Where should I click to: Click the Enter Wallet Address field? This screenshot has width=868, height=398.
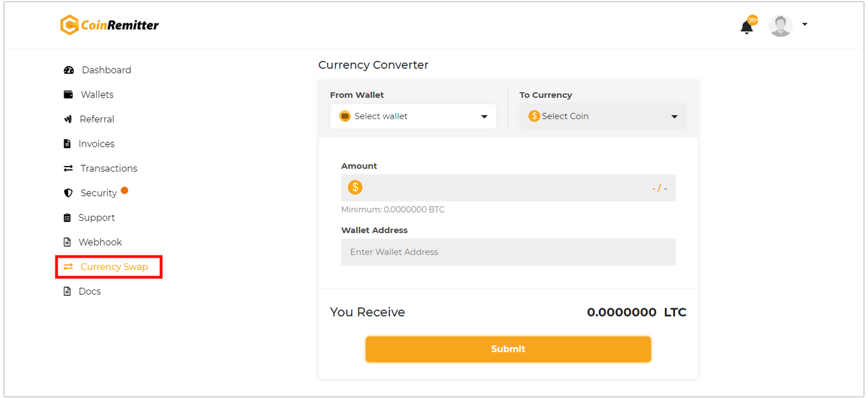[508, 252]
